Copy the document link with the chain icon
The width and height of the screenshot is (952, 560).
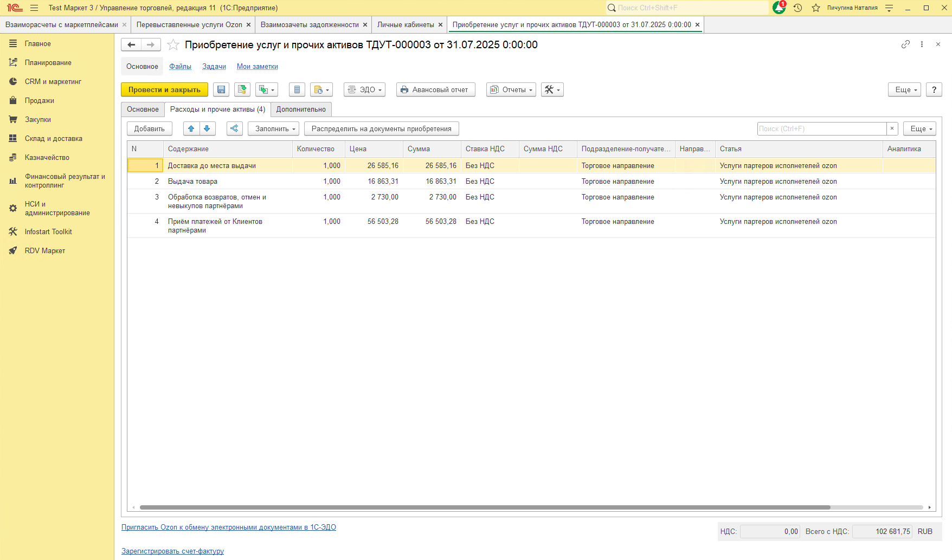click(x=905, y=44)
